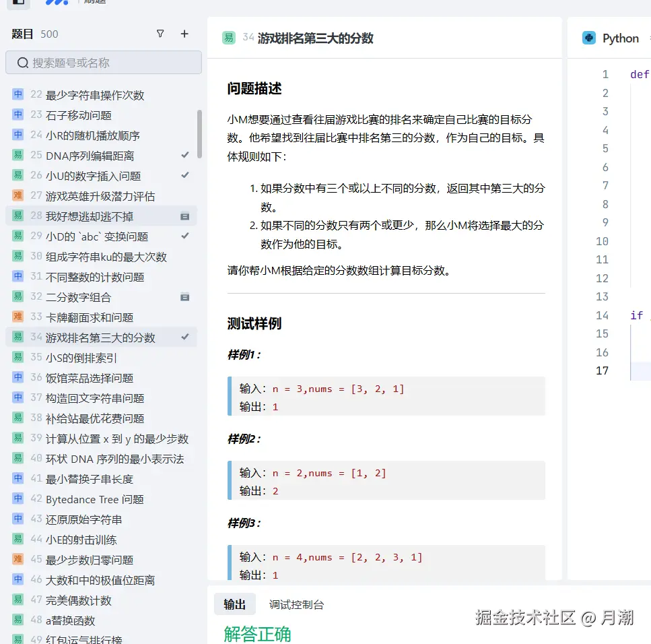This screenshot has width=651, height=644.
Task: Select the 输出 tab at the bottom
Action: (234, 604)
